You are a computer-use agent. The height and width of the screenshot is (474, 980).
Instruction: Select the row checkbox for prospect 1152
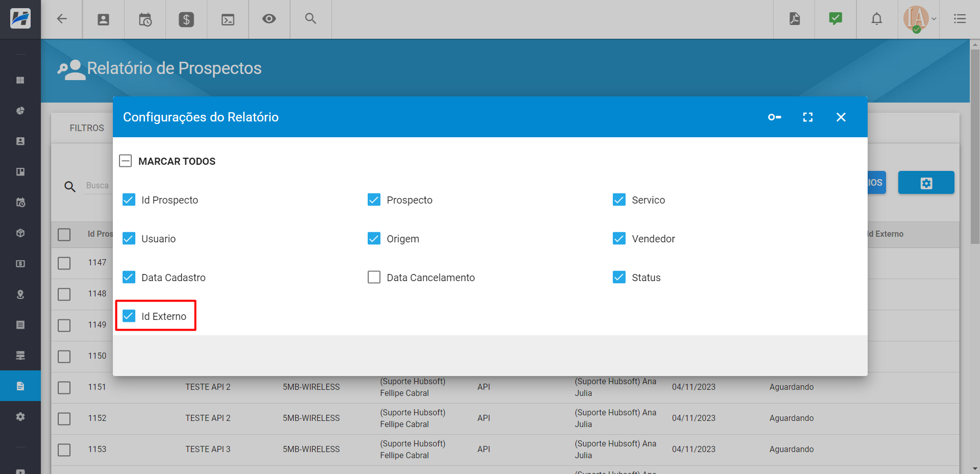tap(64, 419)
